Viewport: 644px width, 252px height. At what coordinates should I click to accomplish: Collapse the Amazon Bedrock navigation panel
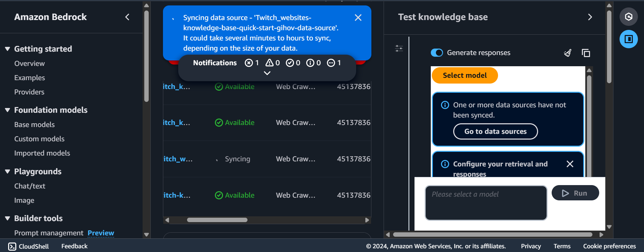[x=127, y=17]
